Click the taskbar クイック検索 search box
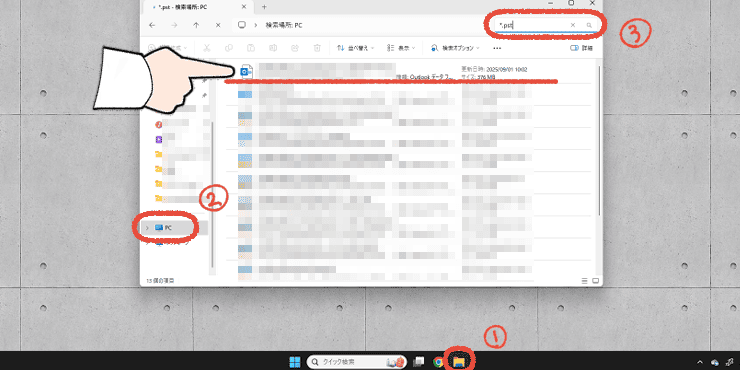The image size is (740, 370). 356,362
